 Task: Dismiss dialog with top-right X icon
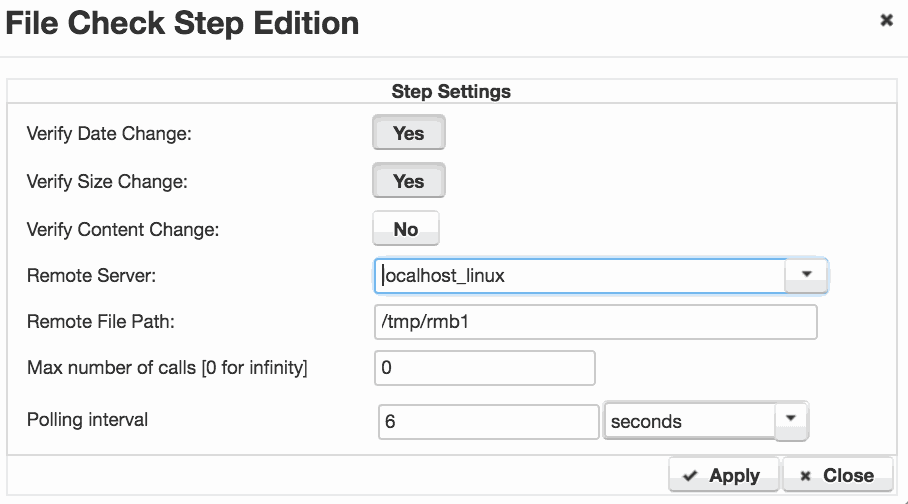coord(886,20)
